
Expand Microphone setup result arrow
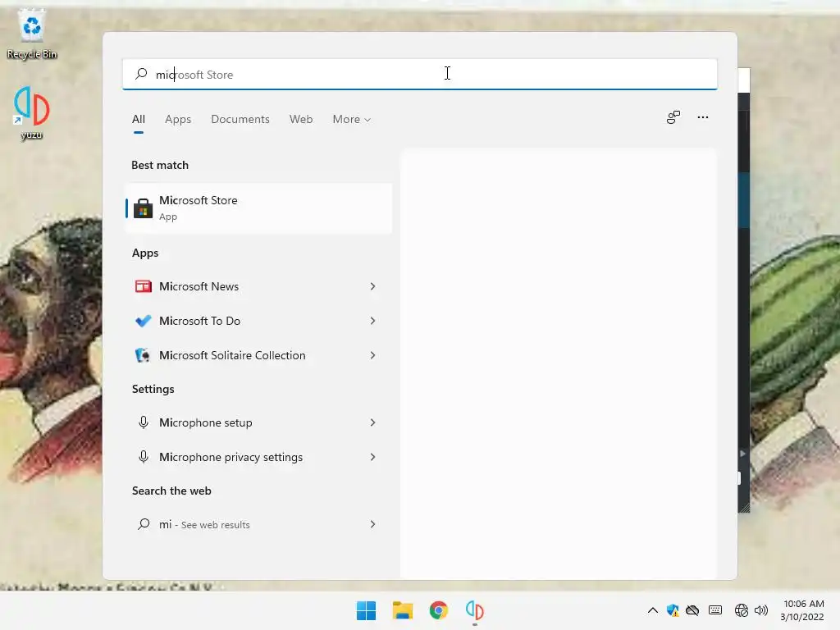pyautogui.click(x=373, y=422)
